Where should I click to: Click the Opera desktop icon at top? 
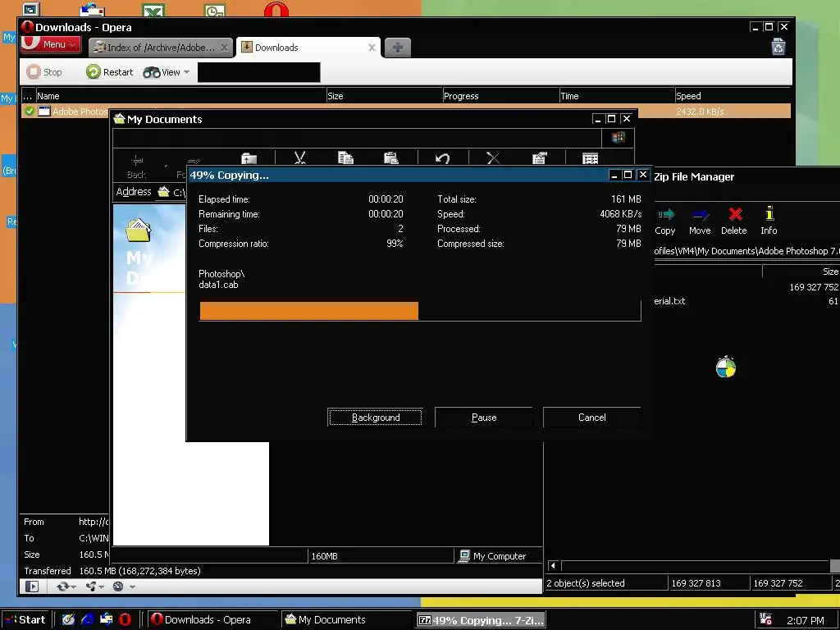[276, 8]
